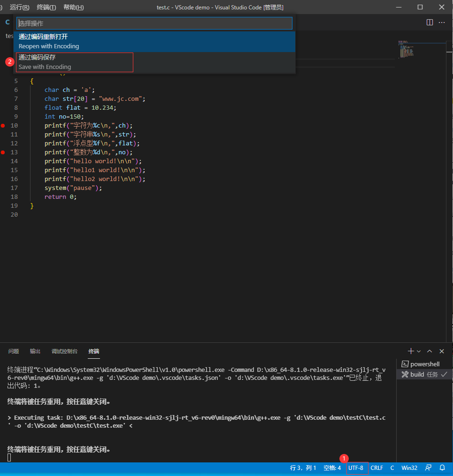The image size is (453, 476).
Task: Toggle the breakpoint on line 10
Action: (3, 125)
